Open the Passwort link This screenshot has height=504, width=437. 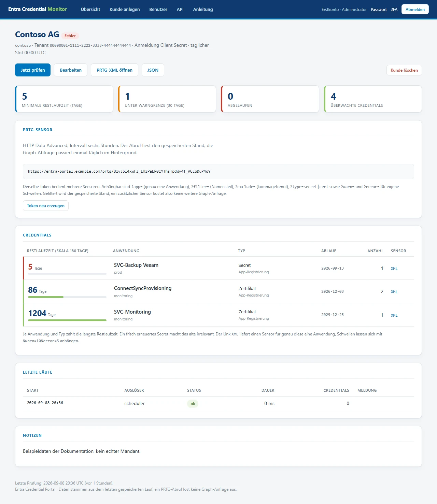point(379,10)
